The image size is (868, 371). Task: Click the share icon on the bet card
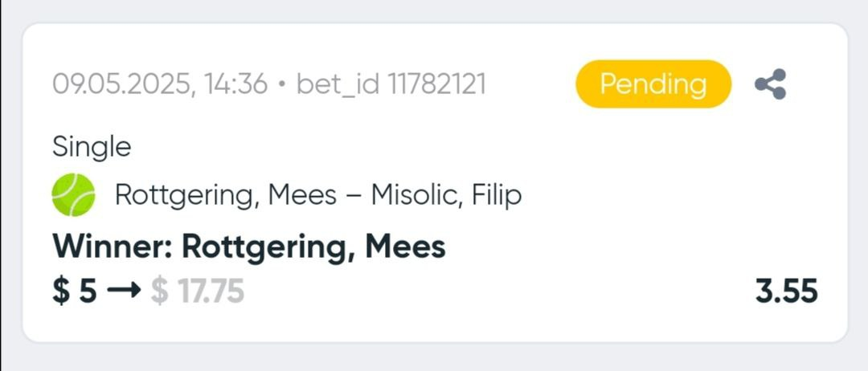770,84
